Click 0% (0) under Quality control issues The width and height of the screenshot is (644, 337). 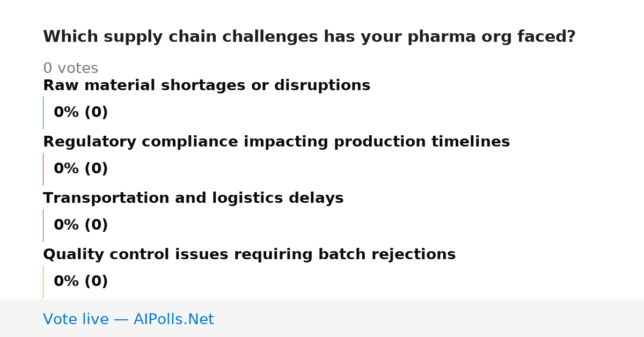(x=81, y=282)
